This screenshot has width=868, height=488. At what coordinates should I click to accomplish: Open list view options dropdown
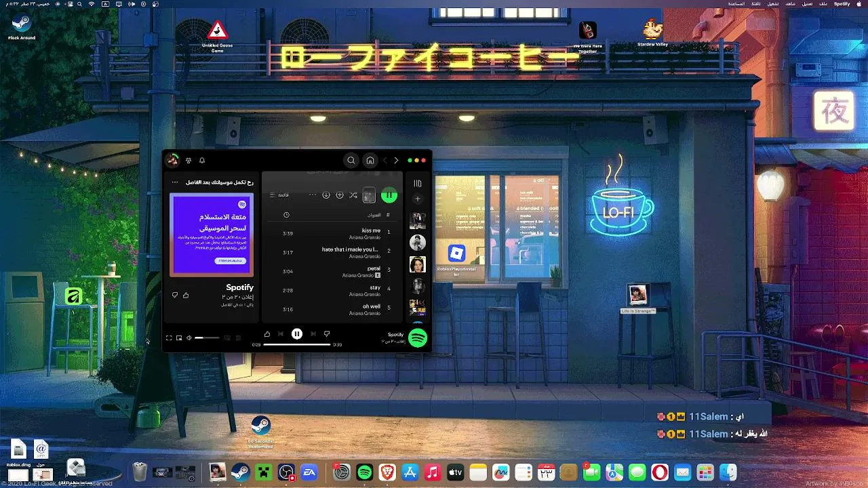click(x=279, y=195)
